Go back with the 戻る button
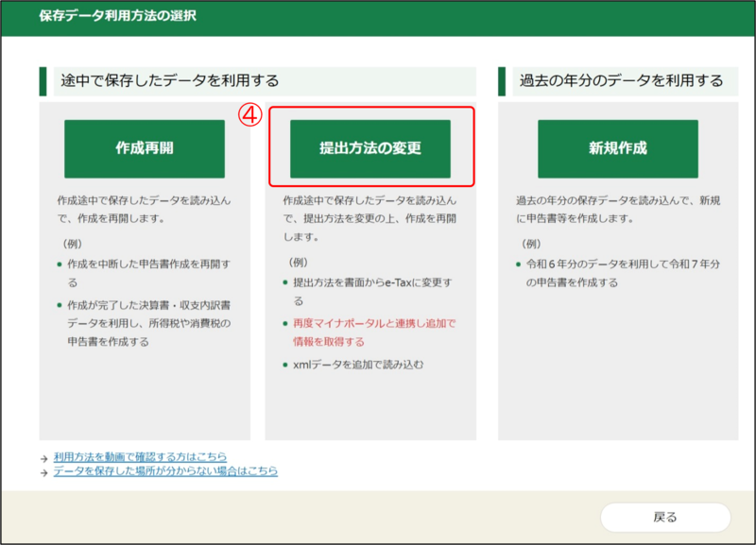This screenshot has width=756, height=545. pos(664,517)
